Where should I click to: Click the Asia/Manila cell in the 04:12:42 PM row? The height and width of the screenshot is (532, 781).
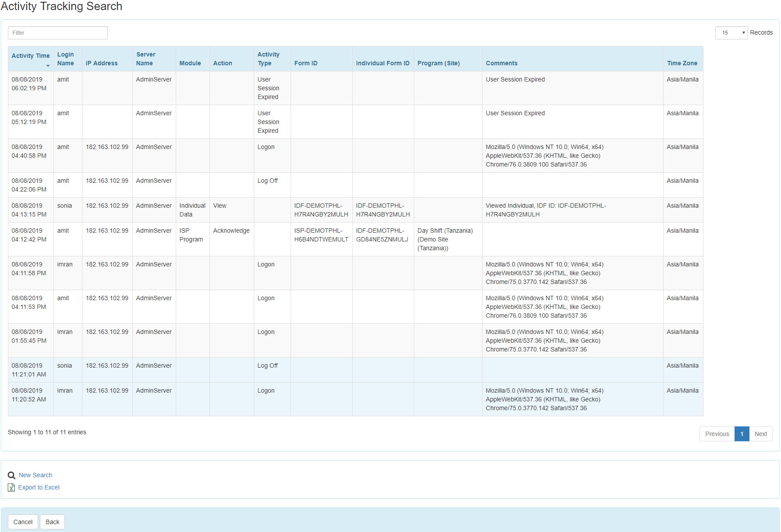(683, 239)
